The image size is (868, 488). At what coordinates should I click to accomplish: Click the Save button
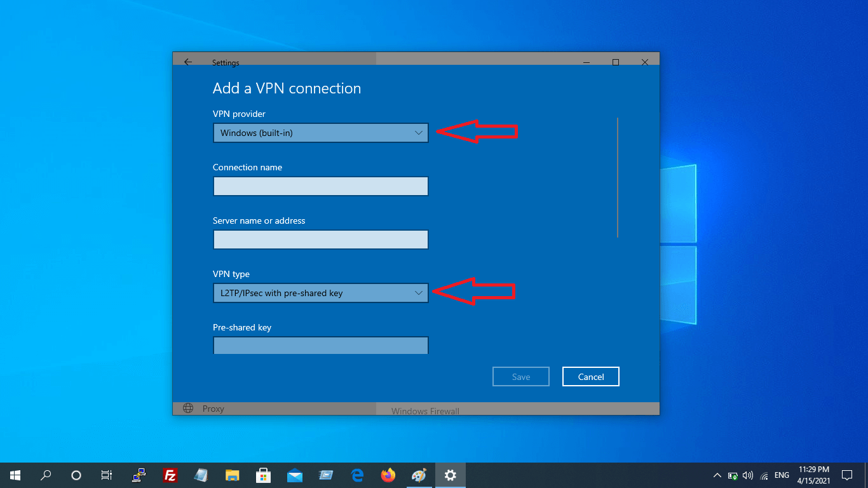(x=520, y=377)
